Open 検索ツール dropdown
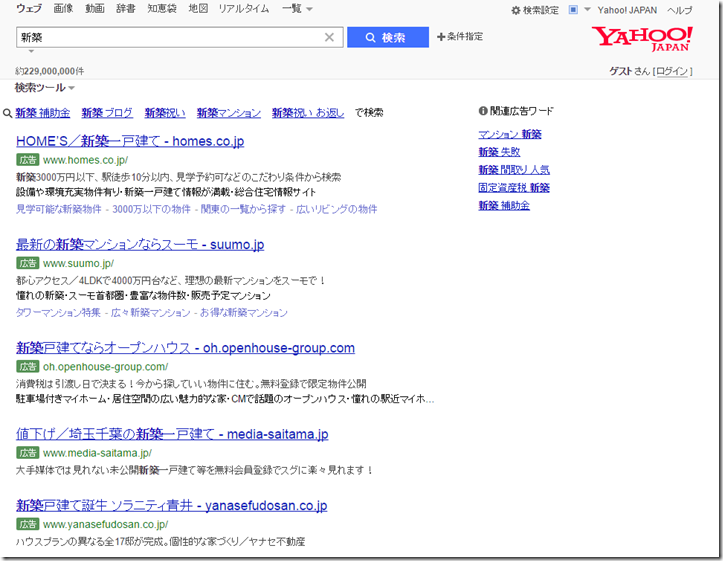The image size is (723, 561). click(x=44, y=87)
